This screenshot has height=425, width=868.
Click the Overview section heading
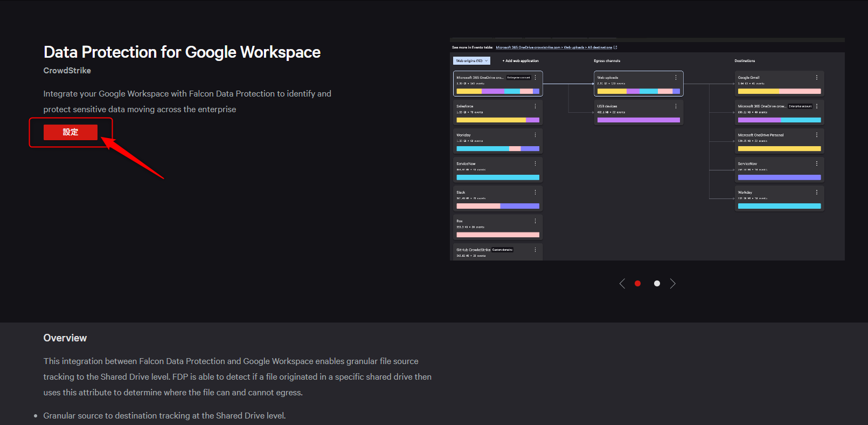65,338
